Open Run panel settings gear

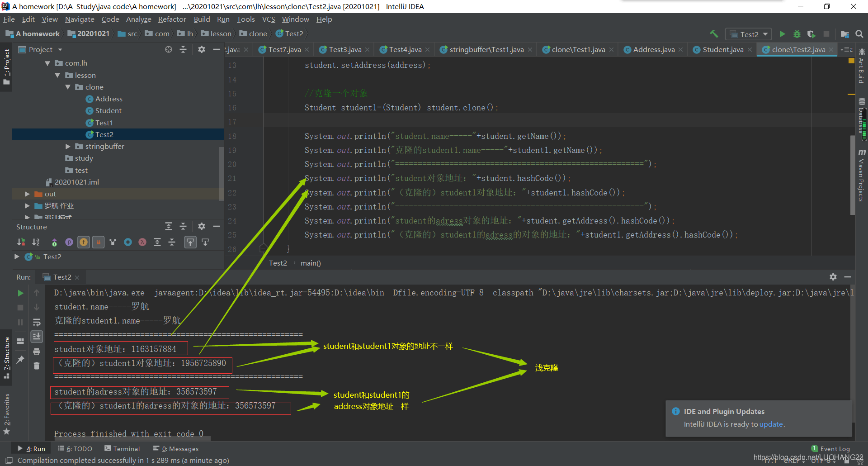tap(833, 277)
